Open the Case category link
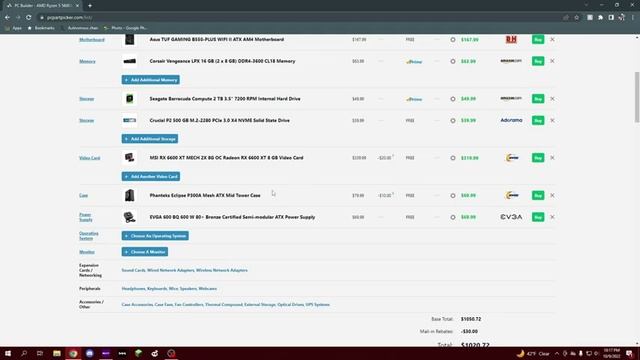This screenshot has height=360, width=640. [84, 196]
